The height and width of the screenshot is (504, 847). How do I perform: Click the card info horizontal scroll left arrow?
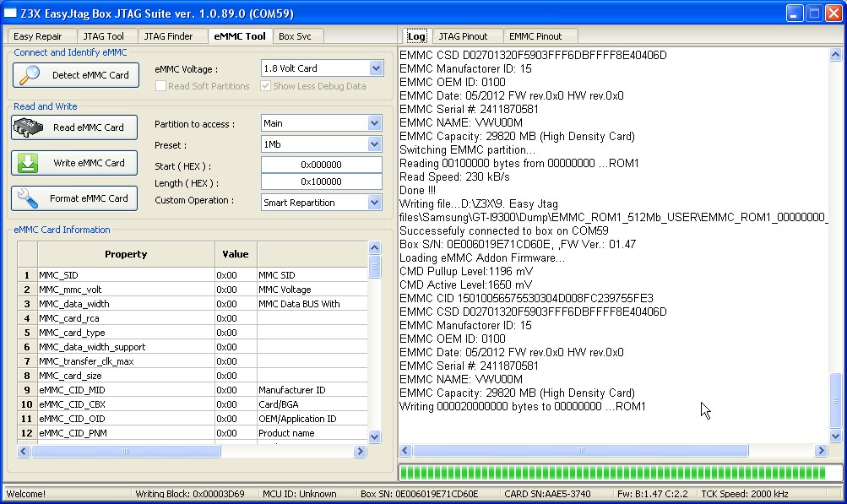point(24,451)
